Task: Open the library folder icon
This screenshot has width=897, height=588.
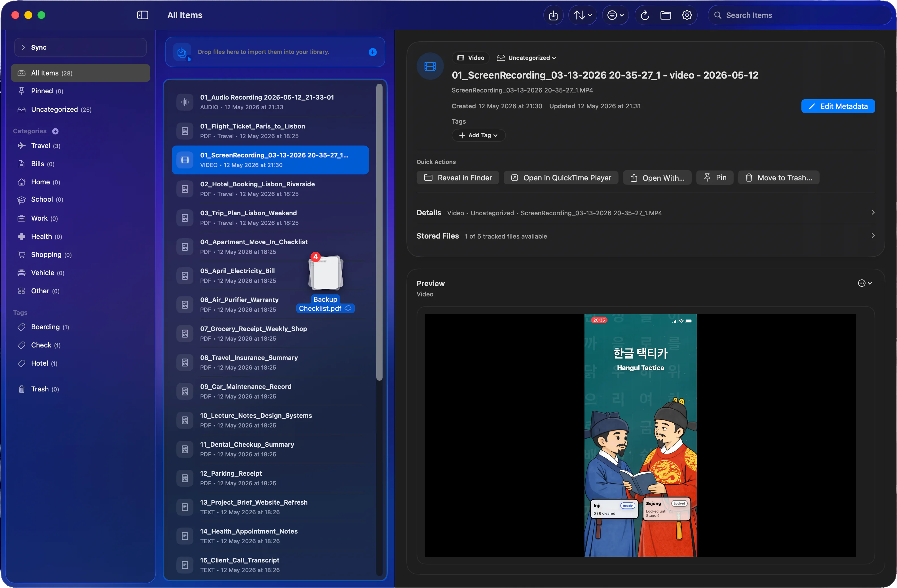Action: pyautogui.click(x=666, y=15)
